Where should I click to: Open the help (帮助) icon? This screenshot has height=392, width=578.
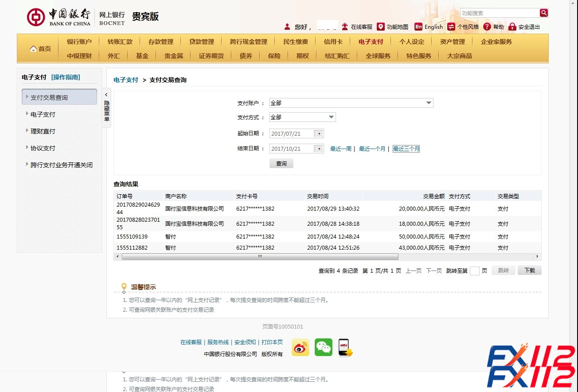click(487, 27)
